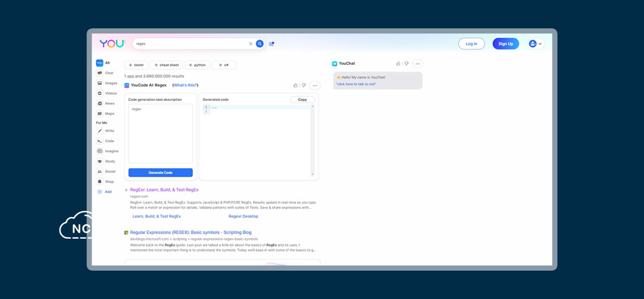Click the 'YouCode AI: Regex' title
644x299 pixels.
[149, 85]
